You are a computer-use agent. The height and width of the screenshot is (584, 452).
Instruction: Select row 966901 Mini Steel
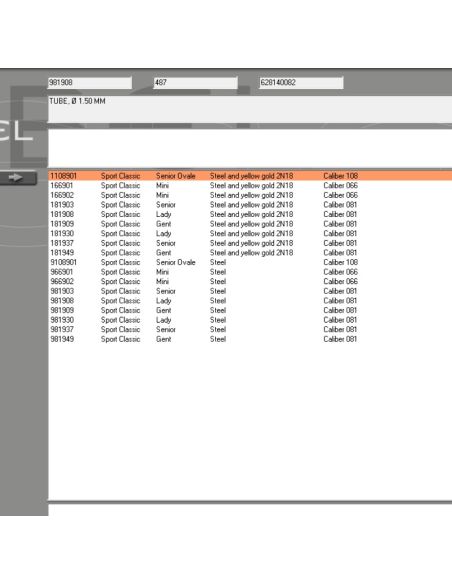tap(250, 272)
